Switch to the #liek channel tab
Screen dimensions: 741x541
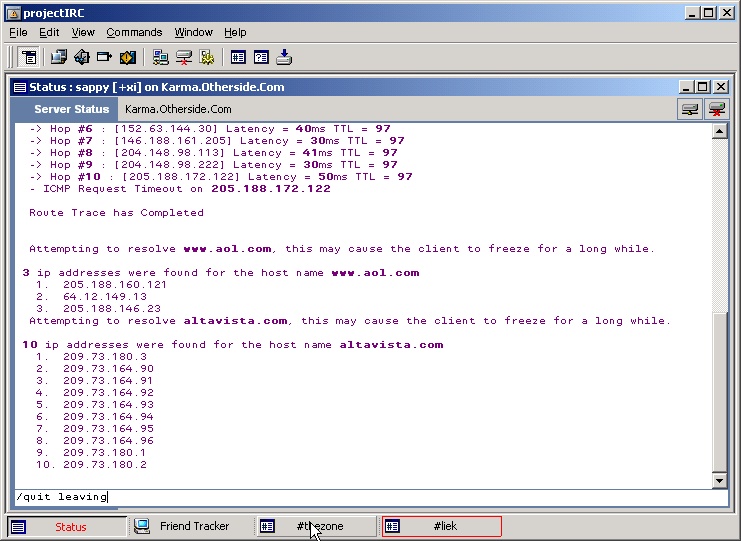[x=441, y=526]
